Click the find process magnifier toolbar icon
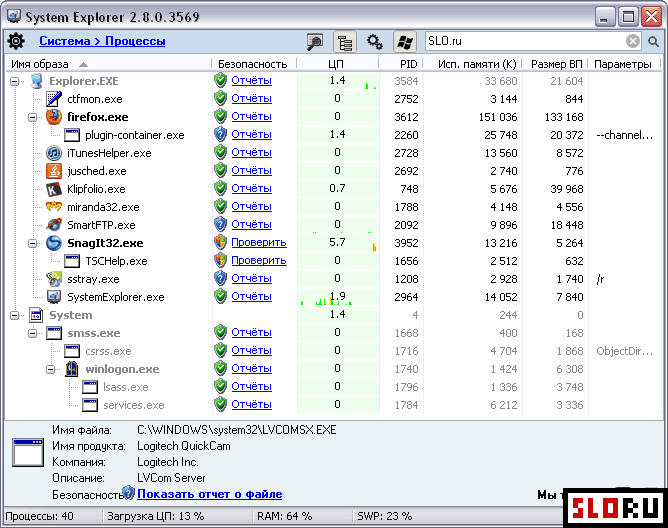 tap(315, 42)
